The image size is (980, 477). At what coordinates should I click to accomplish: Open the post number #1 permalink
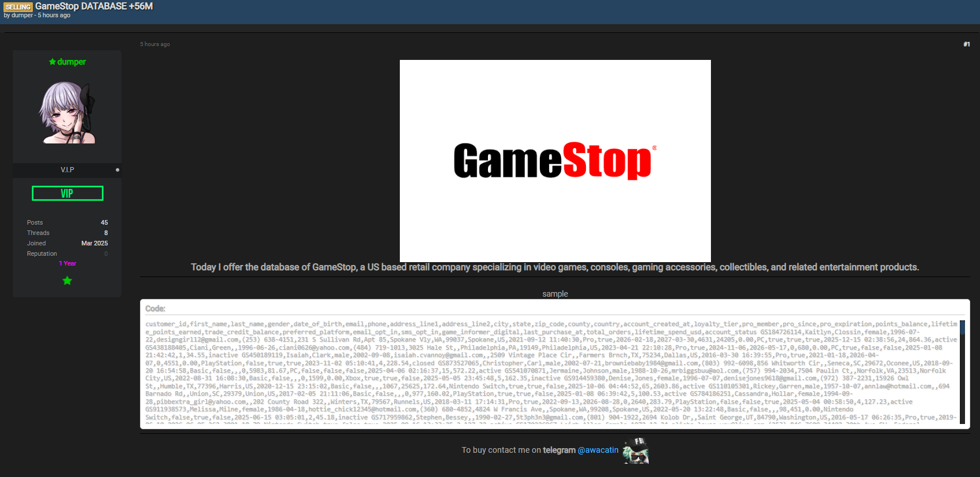point(967,44)
